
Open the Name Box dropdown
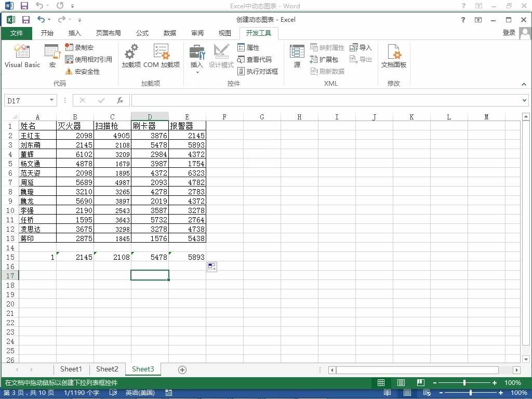point(51,100)
